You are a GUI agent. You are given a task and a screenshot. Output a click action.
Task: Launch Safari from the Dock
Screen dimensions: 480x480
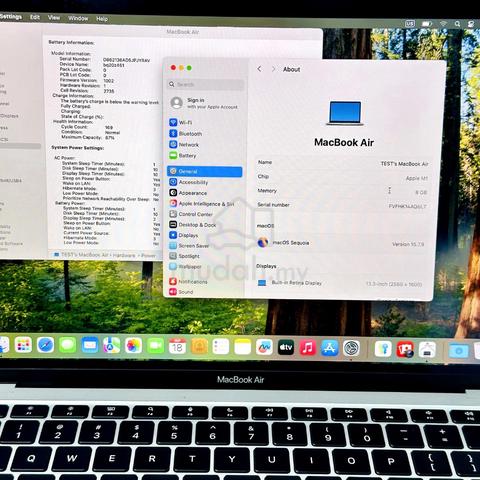click(x=45, y=345)
